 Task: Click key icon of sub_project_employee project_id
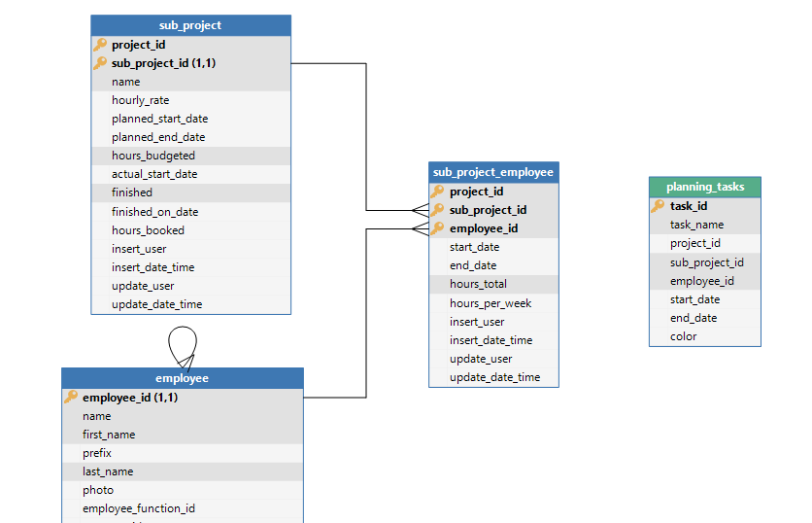point(437,192)
